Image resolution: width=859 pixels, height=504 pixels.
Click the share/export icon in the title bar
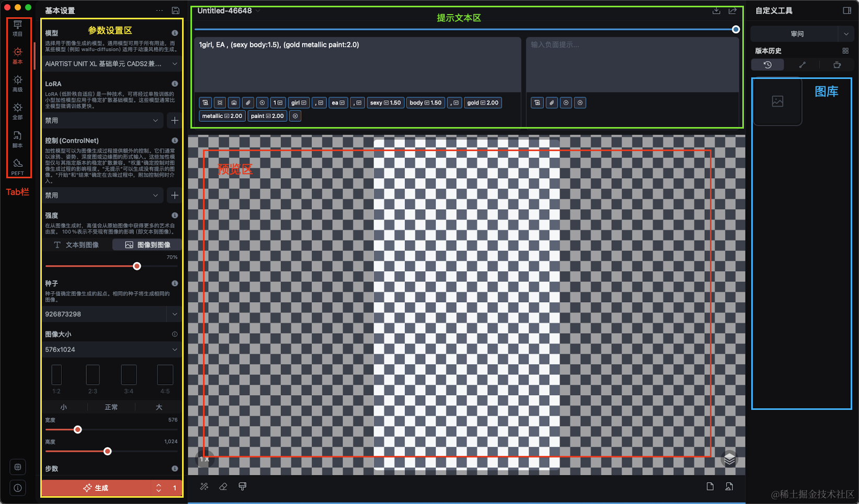(x=732, y=10)
